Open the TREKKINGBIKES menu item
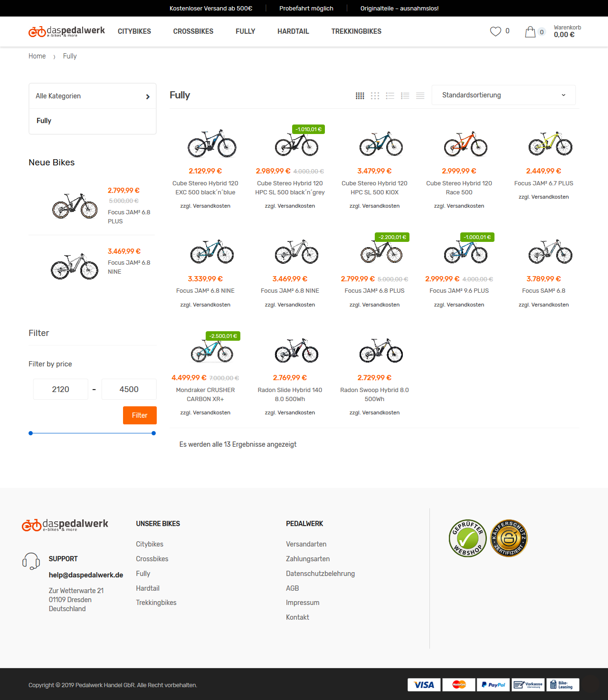Viewport: 608px width, 700px height. point(356,31)
